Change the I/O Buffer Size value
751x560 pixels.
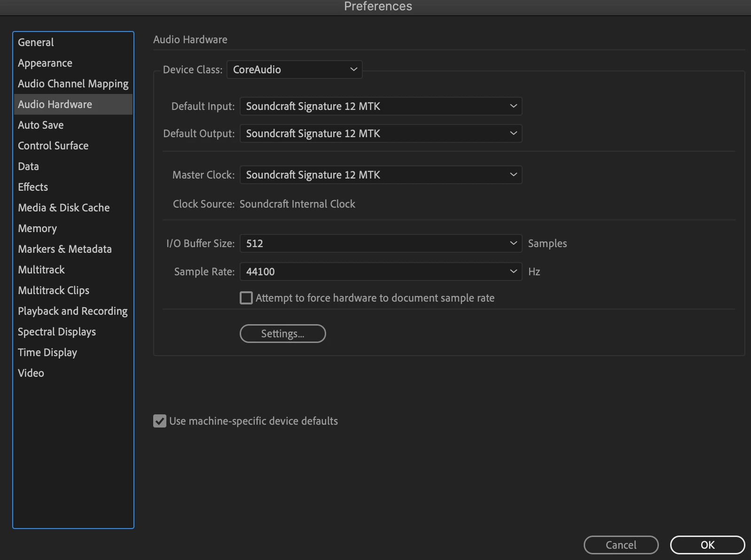(381, 243)
